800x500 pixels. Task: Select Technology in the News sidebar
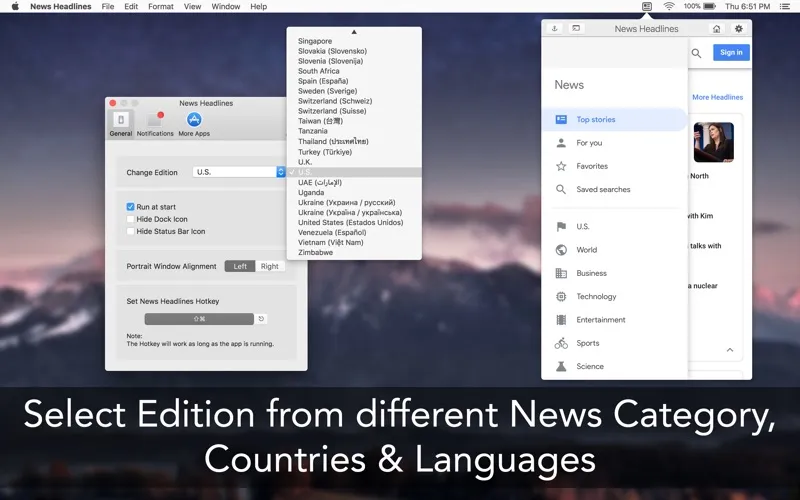click(596, 297)
